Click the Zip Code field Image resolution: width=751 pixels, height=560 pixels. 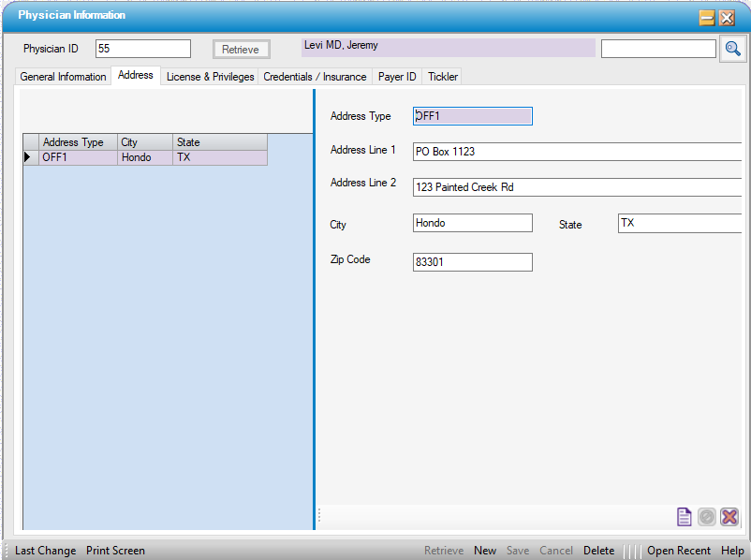[x=472, y=263]
